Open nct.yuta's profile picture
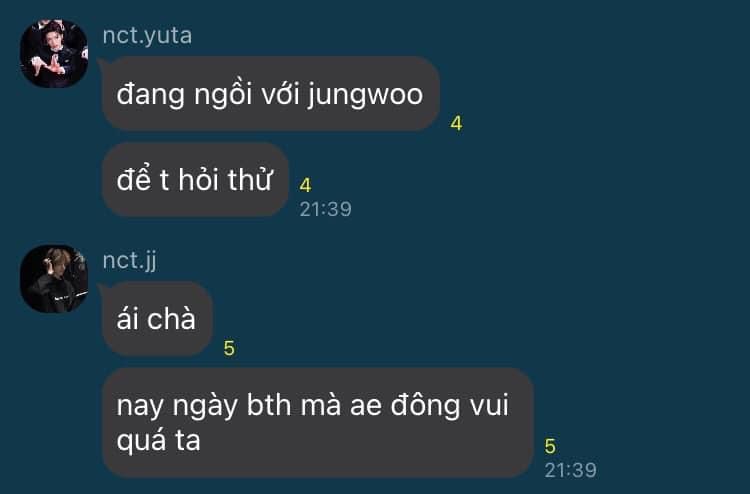Screen dimensions: 750x494 (54, 54)
